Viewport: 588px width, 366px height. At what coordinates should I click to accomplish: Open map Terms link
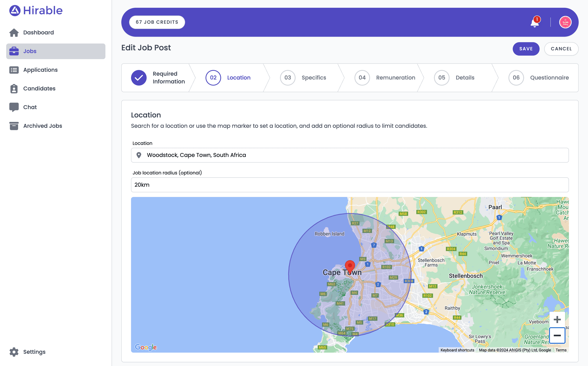(561, 350)
